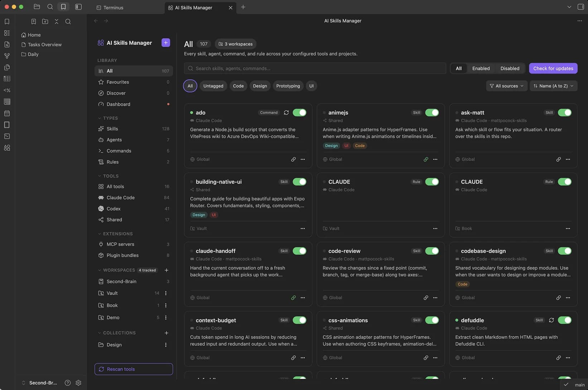This screenshot has height=390, width=588.
Task: Disable the defuddle skill toggle
Action: (565, 320)
